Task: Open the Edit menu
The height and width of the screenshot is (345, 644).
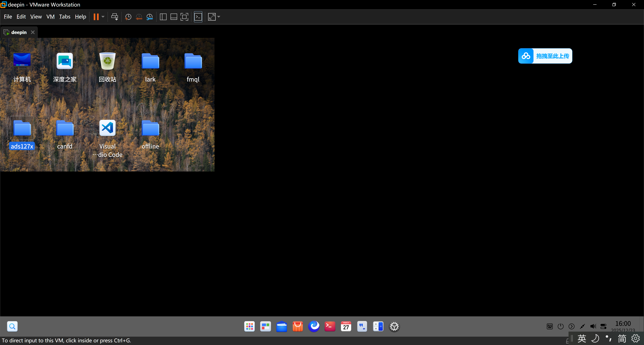Action: 21,17
